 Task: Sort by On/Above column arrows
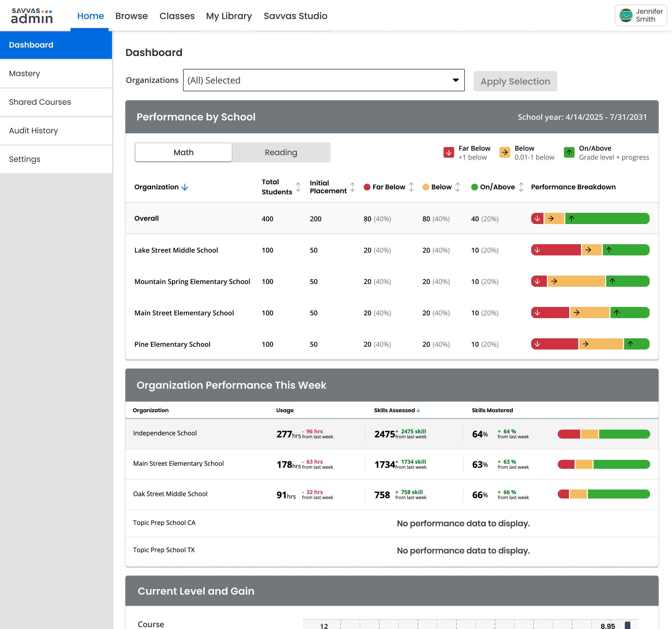(521, 187)
